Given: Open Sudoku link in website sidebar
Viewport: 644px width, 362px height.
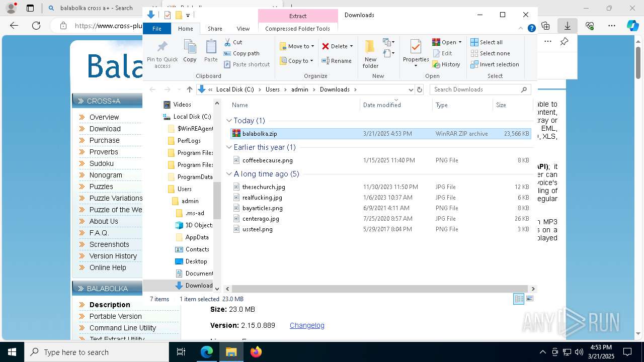Looking at the screenshot, I should click(101, 163).
